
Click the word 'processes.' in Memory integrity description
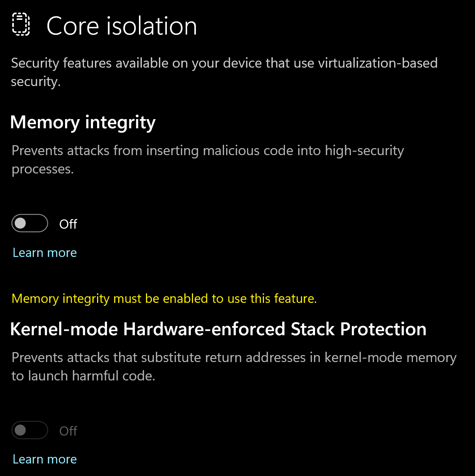coord(43,169)
